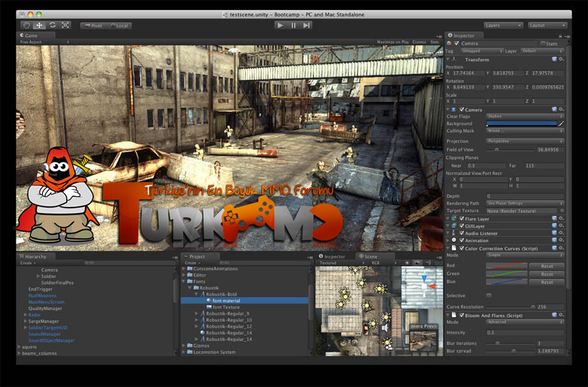Toggle Camera object active checkbox
The image size is (588, 387).
click(457, 44)
